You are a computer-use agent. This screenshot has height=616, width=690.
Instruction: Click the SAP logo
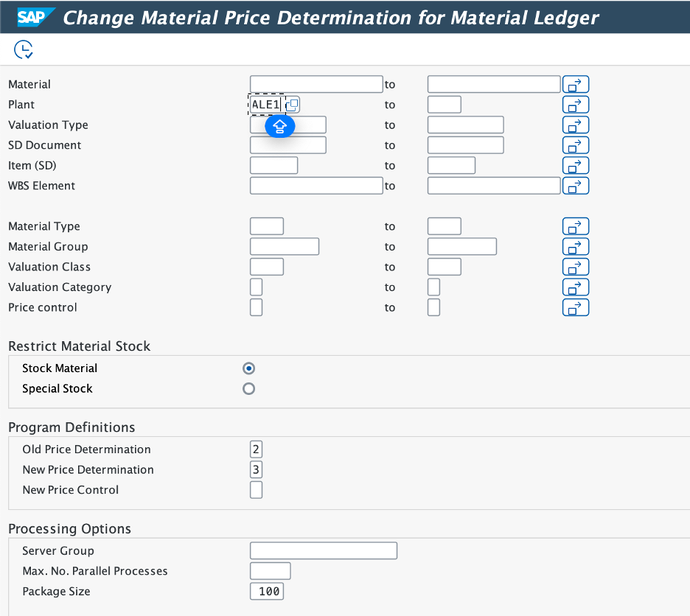coord(36,18)
